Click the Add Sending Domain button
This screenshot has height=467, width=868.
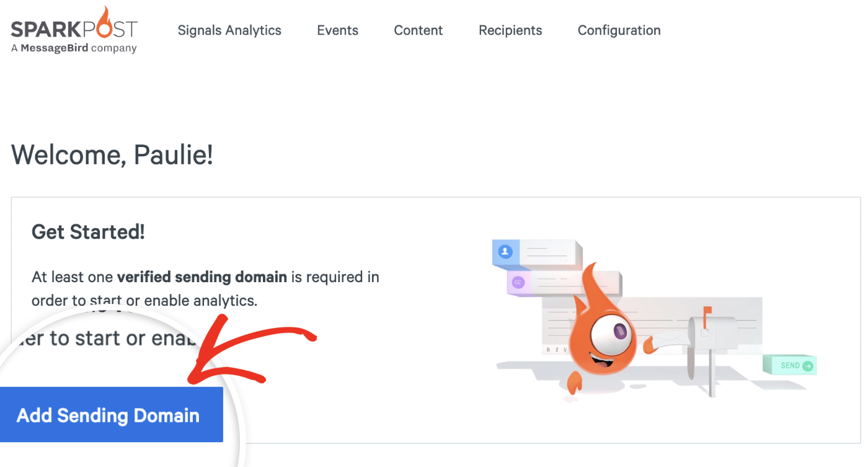tap(110, 415)
